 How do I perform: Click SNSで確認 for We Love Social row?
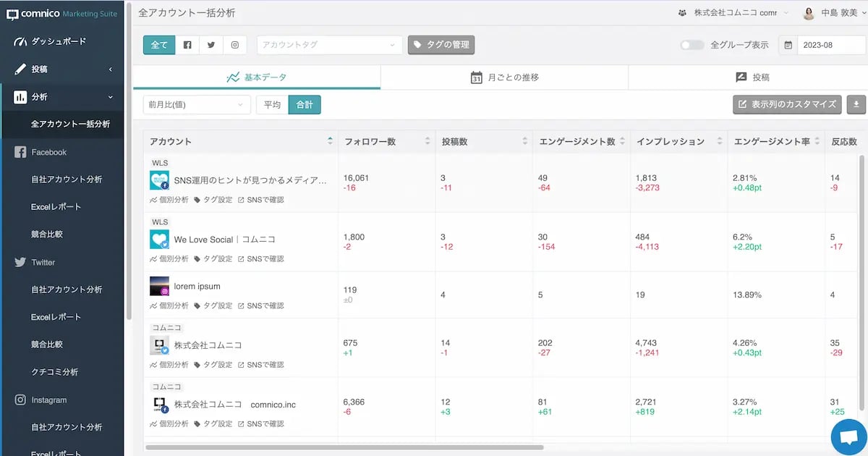[x=261, y=258]
